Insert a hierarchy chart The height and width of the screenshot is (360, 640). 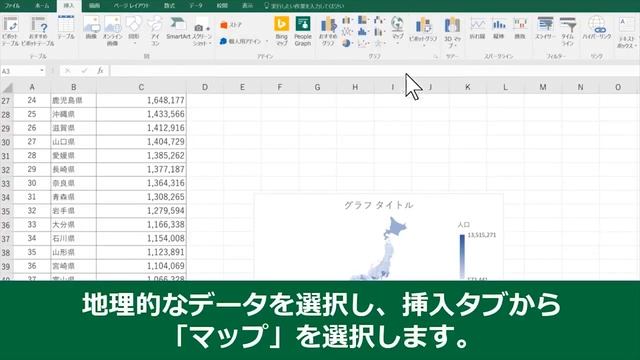[362, 20]
